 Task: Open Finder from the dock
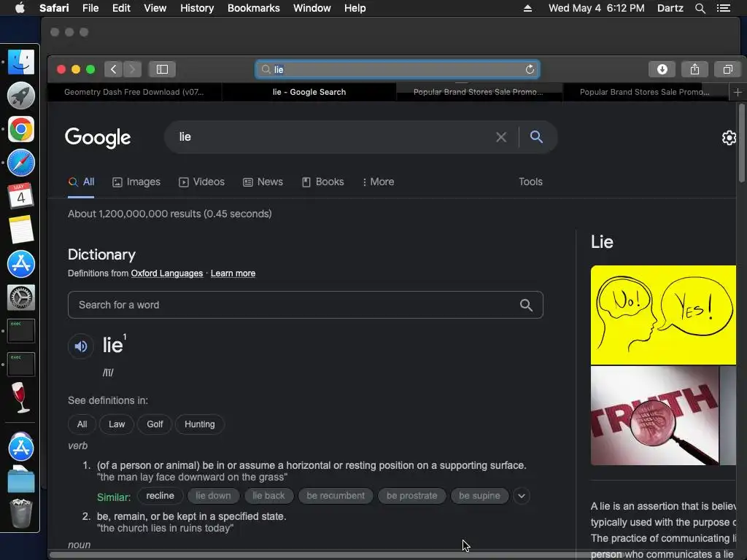click(x=21, y=62)
